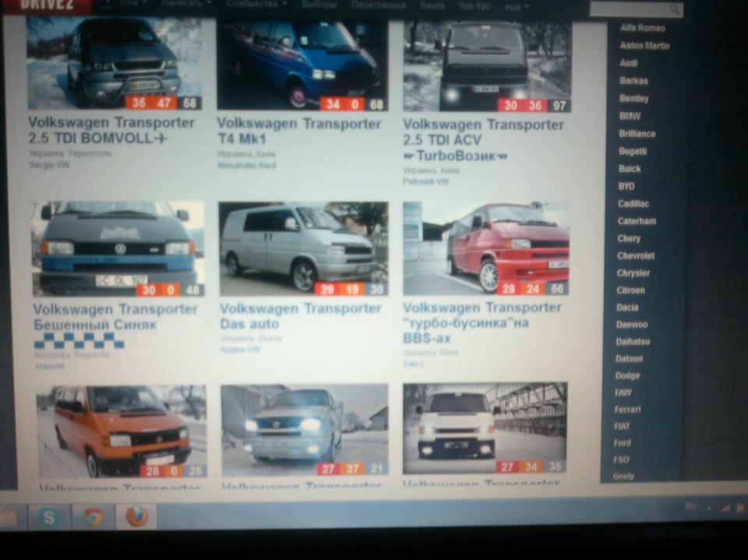Select Chrysler in brand list
This screenshot has width=748, height=560.
pos(633,273)
